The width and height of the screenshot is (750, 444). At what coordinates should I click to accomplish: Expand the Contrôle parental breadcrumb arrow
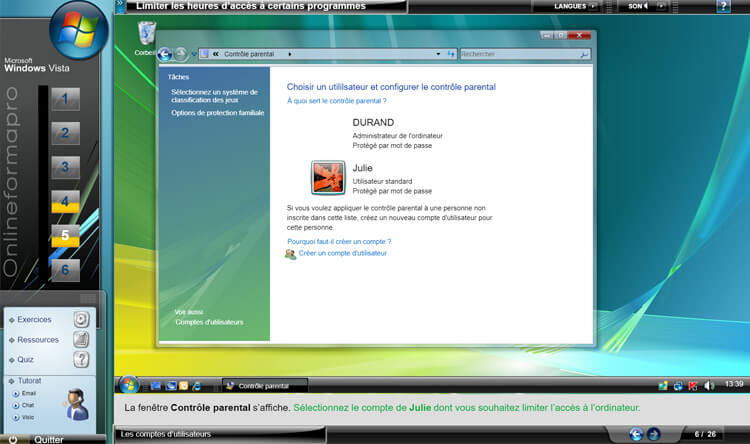(290, 54)
